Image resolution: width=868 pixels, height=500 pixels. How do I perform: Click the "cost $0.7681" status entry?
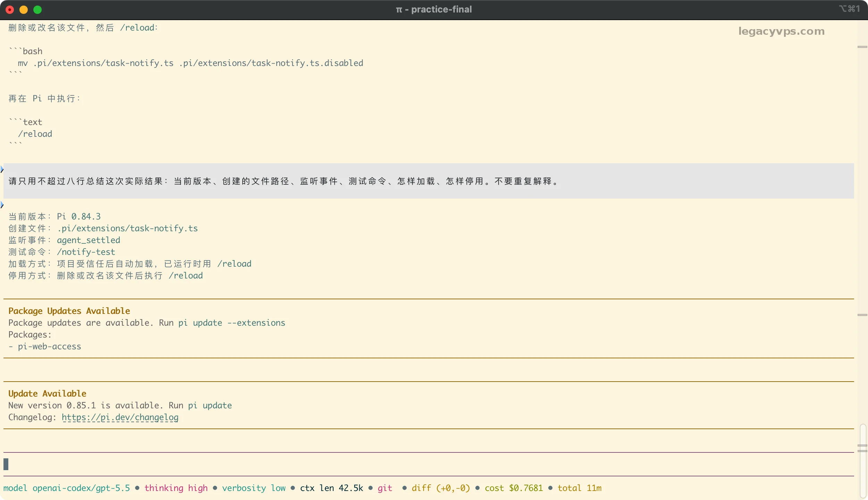(x=514, y=488)
